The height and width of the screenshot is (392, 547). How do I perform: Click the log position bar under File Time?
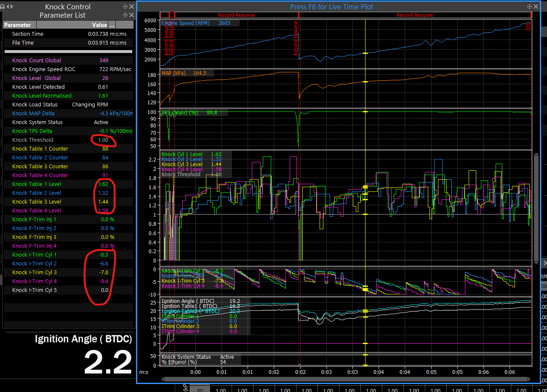[68, 51]
